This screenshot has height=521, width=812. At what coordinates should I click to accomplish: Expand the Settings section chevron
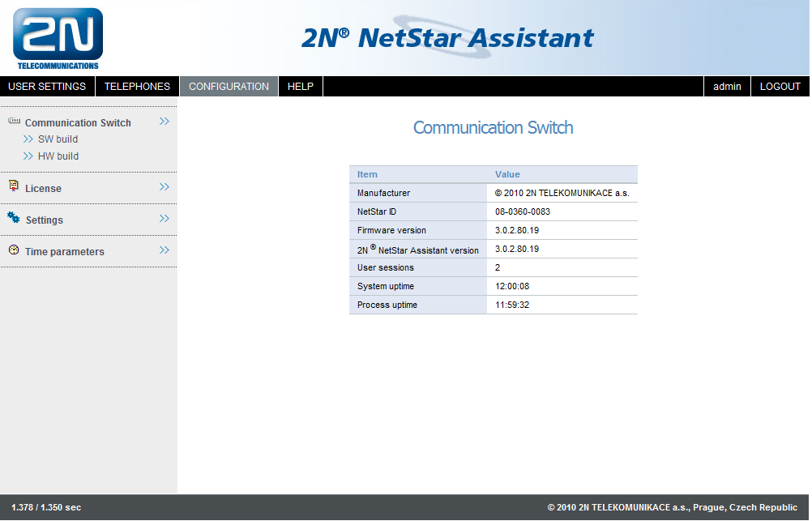165,219
